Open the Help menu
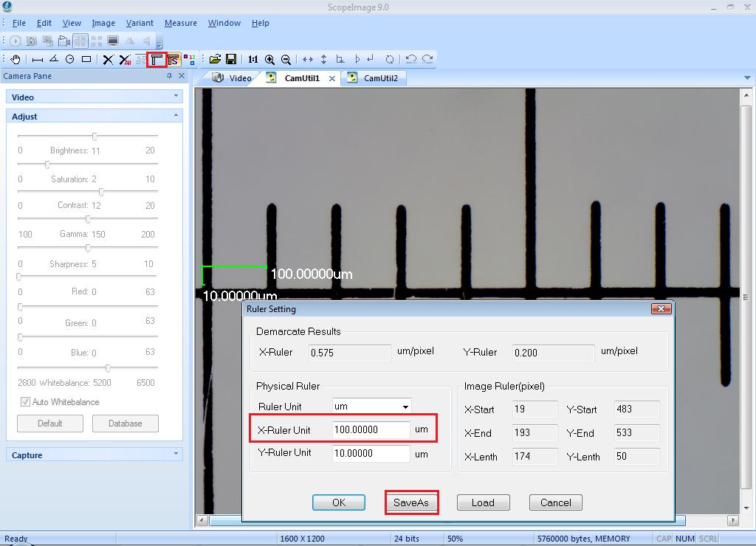 260,23
